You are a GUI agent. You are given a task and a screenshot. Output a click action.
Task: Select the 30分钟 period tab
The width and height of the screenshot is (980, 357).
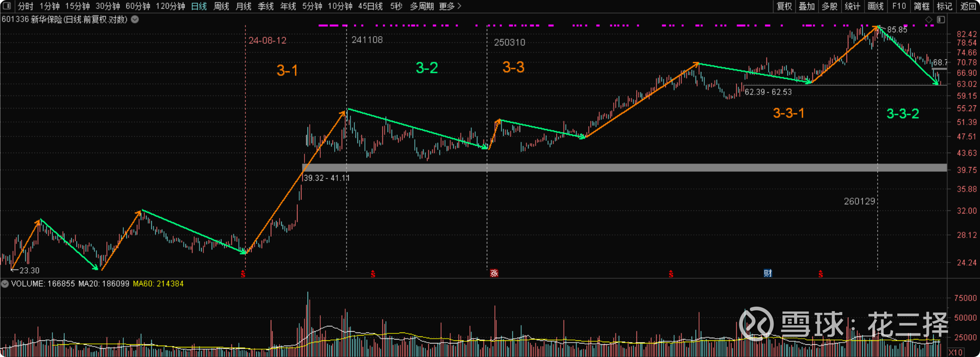[x=108, y=6]
